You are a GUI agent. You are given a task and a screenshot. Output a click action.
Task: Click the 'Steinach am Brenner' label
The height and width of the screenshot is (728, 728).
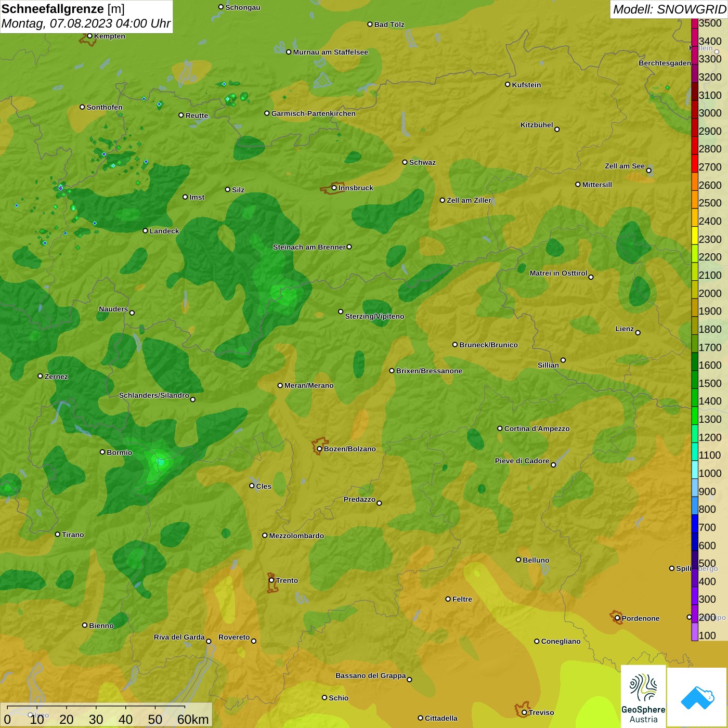[x=309, y=247]
